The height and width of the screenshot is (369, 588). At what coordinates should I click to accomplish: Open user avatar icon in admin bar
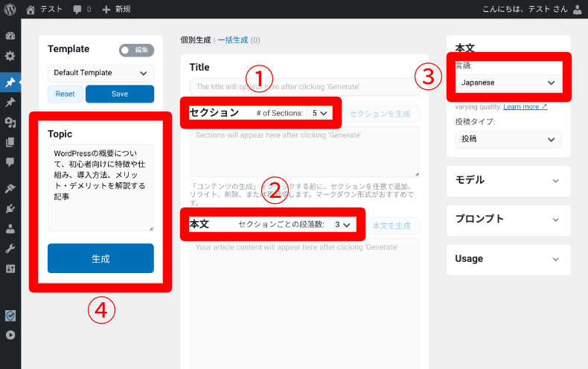coord(578,10)
